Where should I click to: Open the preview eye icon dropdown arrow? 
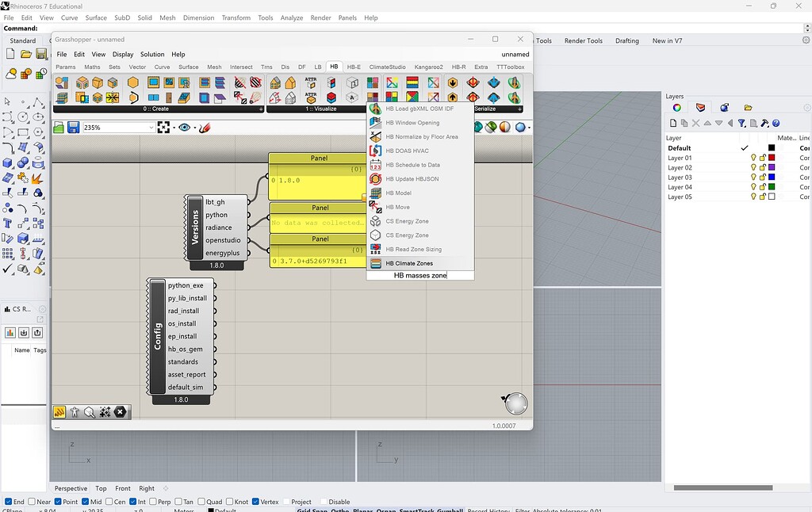click(193, 128)
